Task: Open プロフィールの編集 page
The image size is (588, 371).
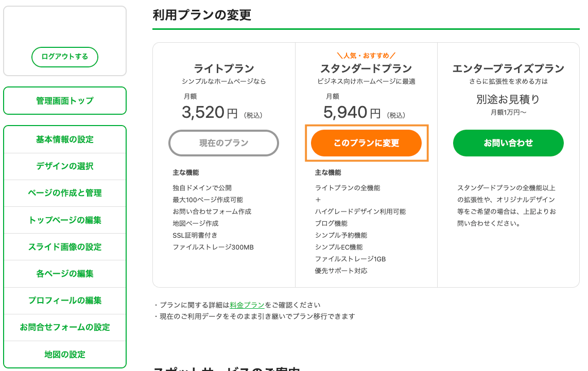Action: (x=64, y=301)
